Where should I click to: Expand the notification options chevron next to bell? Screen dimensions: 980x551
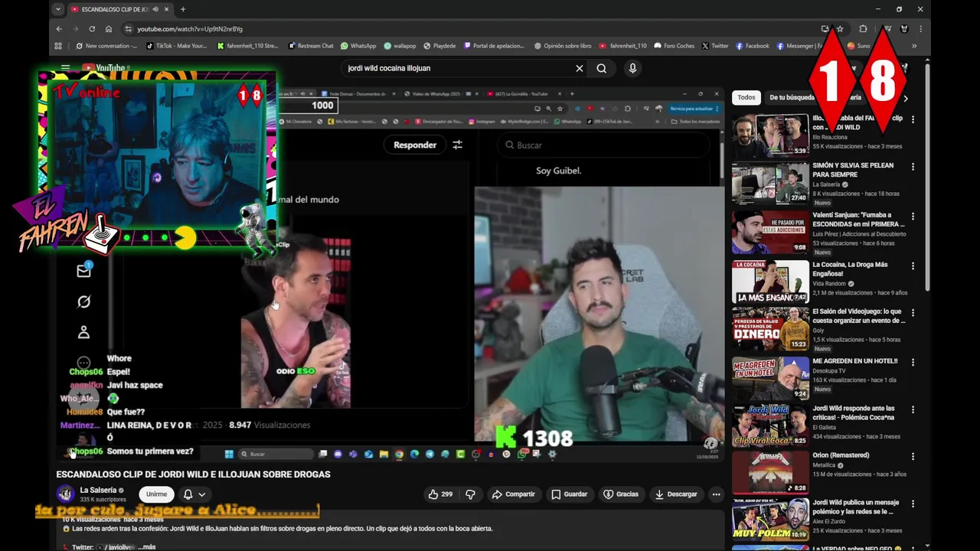[x=201, y=494]
